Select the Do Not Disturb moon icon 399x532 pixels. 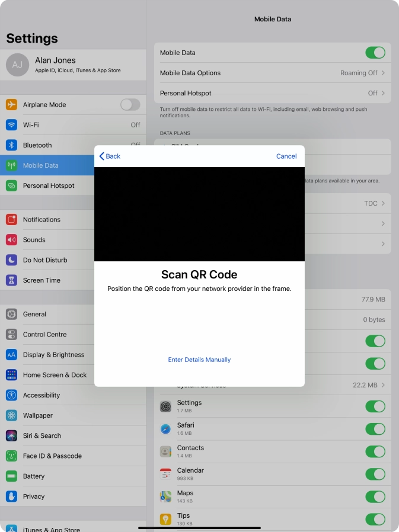click(x=11, y=260)
